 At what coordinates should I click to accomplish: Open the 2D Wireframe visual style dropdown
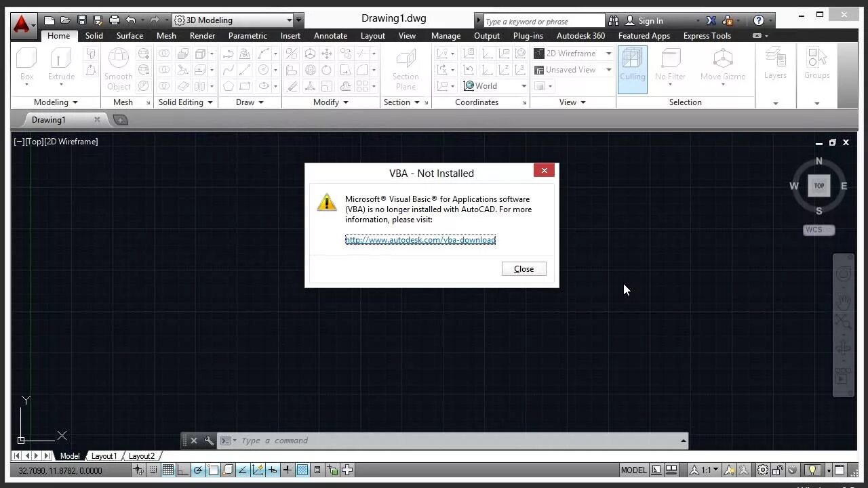tap(573, 53)
